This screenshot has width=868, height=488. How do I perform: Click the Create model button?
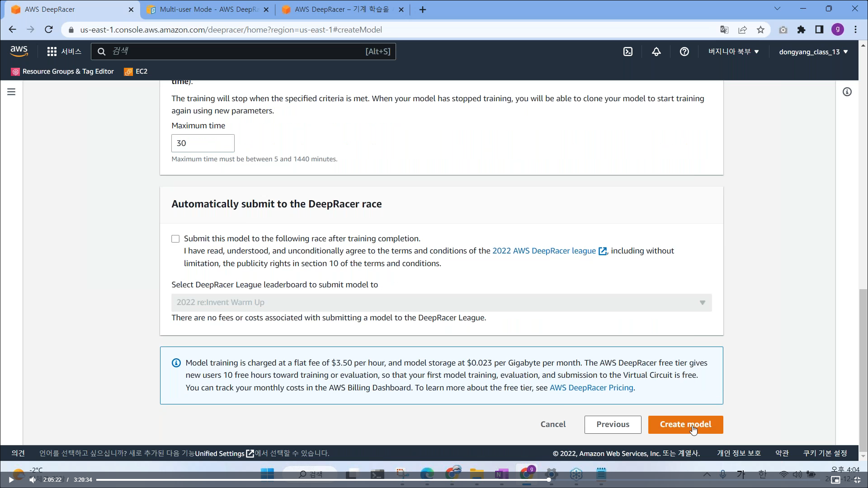(685, 424)
